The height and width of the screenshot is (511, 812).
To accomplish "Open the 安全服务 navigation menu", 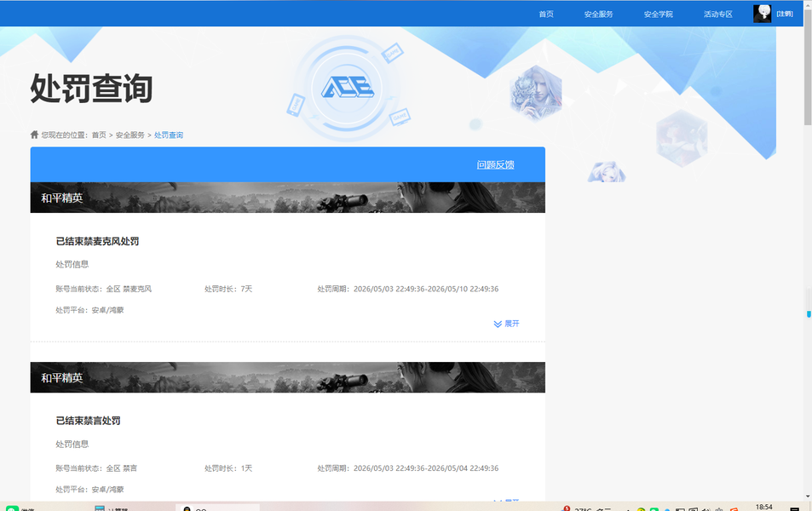I will (599, 14).
